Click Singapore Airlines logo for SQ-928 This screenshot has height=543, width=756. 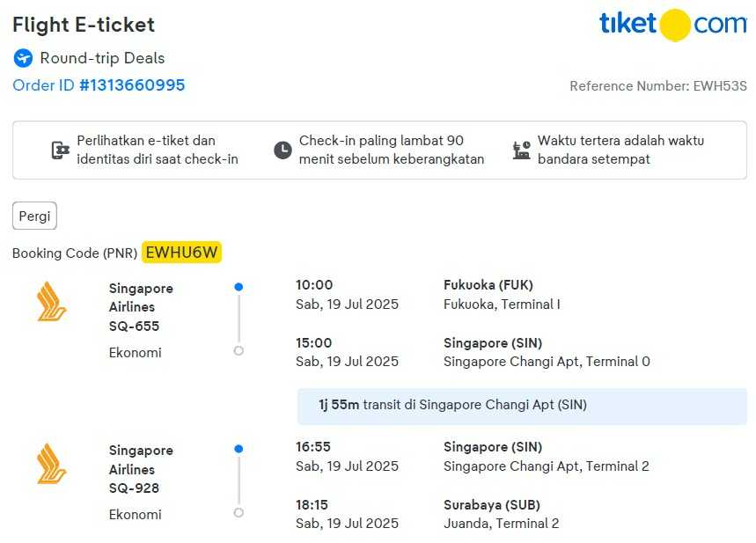coord(52,464)
